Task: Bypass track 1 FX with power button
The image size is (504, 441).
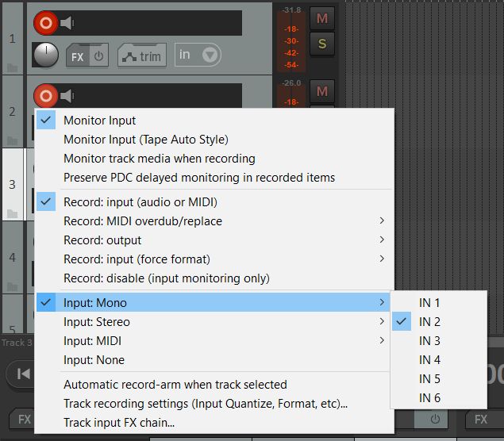Action: [99, 56]
